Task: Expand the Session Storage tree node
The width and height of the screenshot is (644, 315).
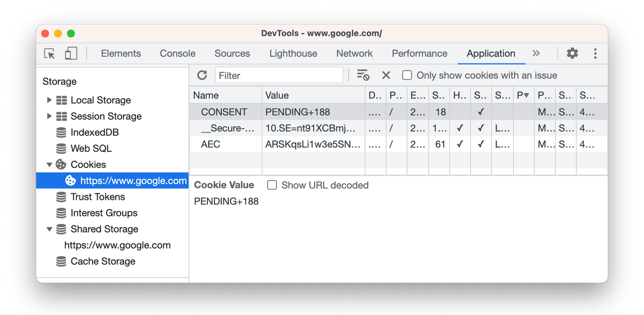Action: pyautogui.click(x=49, y=116)
